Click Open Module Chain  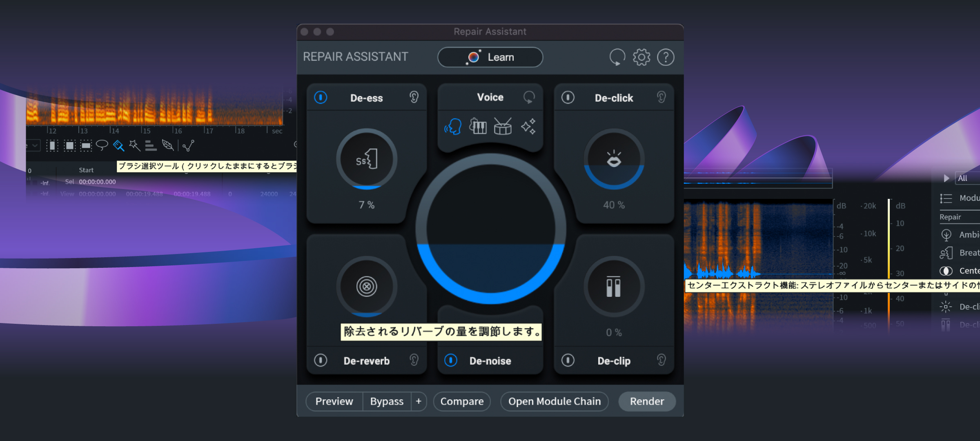coord(555,401)
